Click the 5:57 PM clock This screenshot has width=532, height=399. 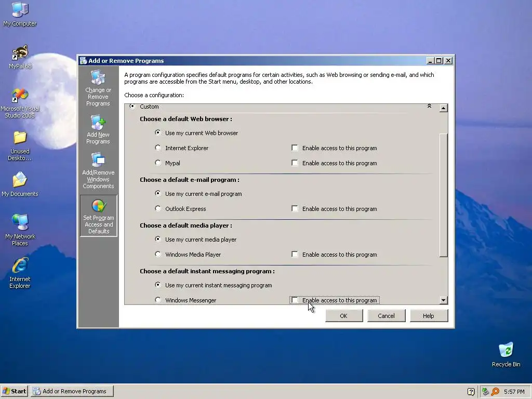pos(514,392)
